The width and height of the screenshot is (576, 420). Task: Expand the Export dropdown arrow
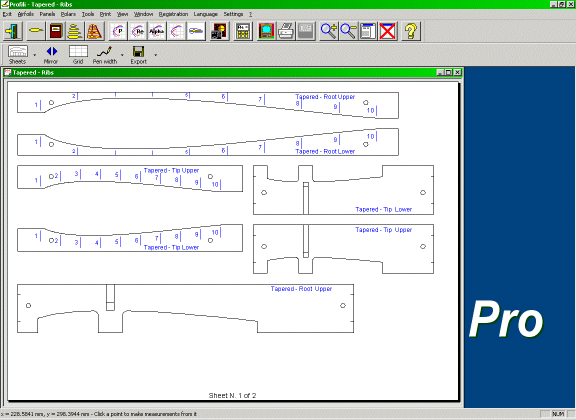pyautogui.click(x=155, y=55)
